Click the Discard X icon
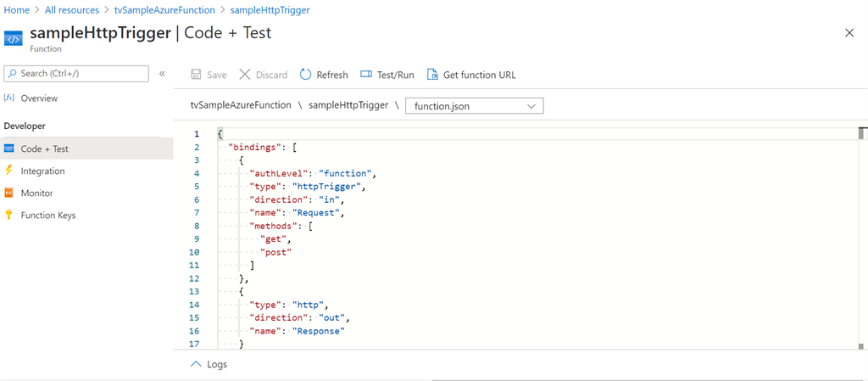 [x=245, y=75]
